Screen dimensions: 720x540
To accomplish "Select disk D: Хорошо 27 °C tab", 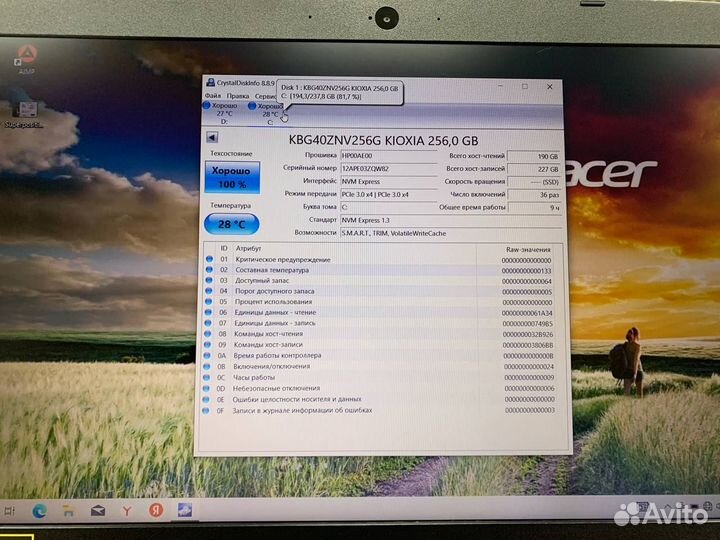I will point(223,113).
